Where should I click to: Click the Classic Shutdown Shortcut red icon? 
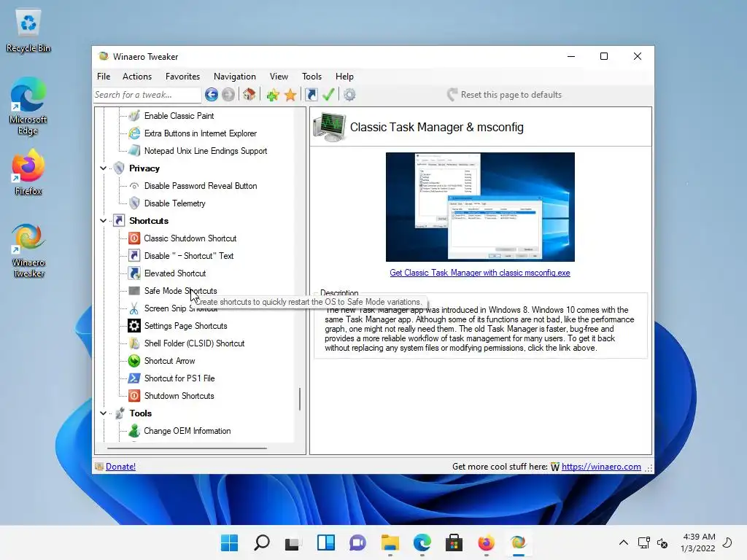(134, 238)
